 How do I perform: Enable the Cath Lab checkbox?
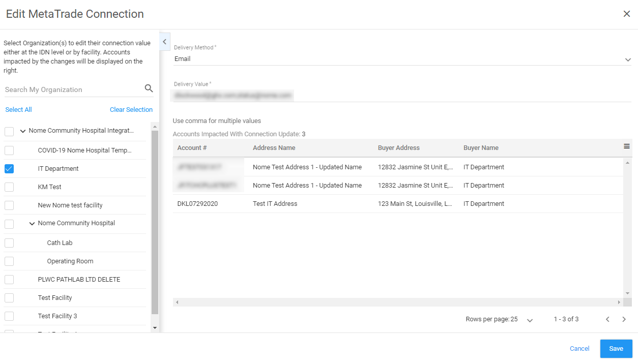9,243
